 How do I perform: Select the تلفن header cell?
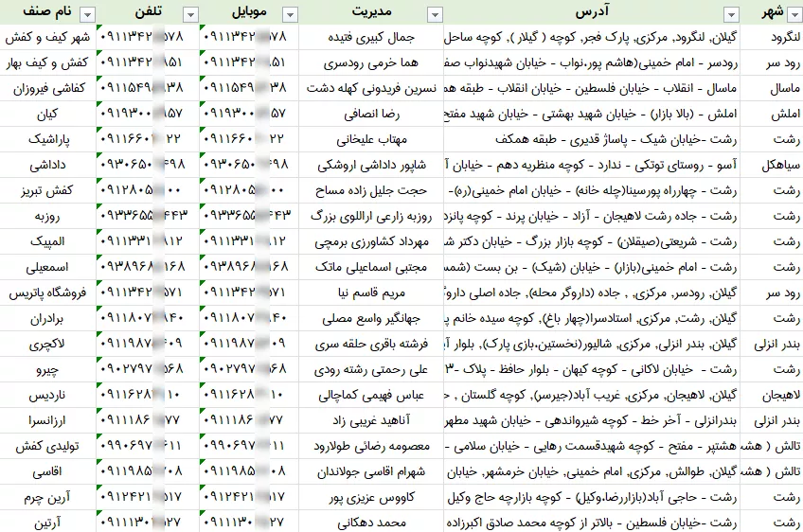(148, 11)
